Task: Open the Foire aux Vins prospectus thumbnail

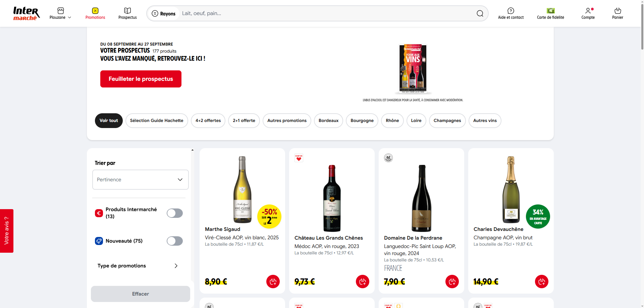Action: (x=413, y=68)
